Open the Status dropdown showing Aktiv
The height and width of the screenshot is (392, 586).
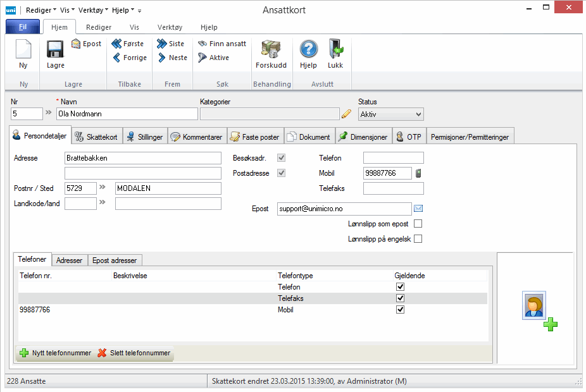coord(390,114)
